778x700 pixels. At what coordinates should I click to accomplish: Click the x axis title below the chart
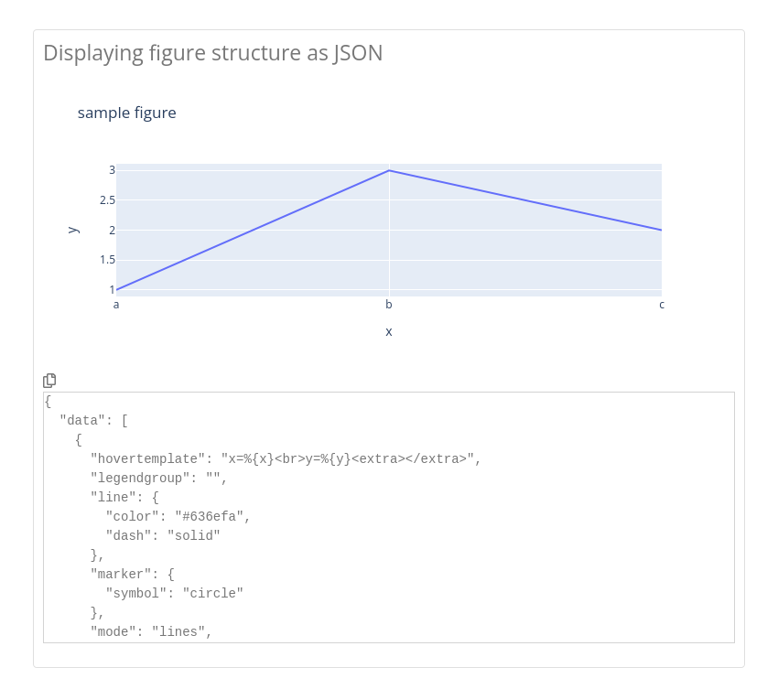pyautogui.click(x=388, y=331)
